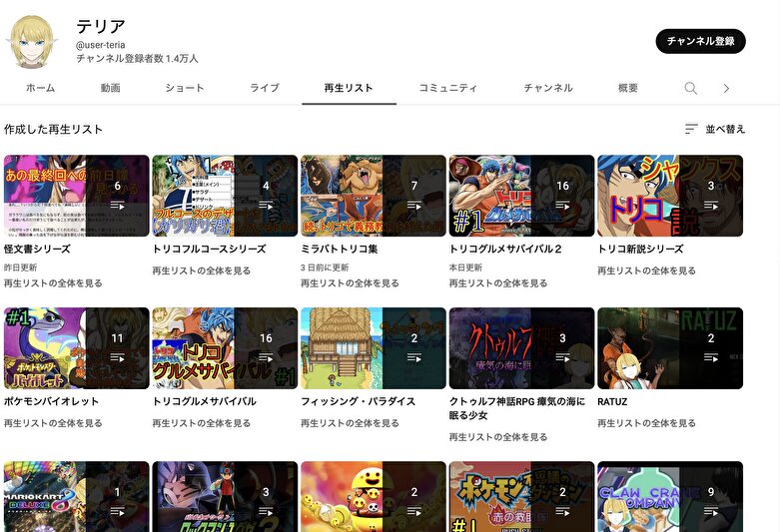
Task: Click the ポケモンバイオレット title link
Action: pos(51,401)
